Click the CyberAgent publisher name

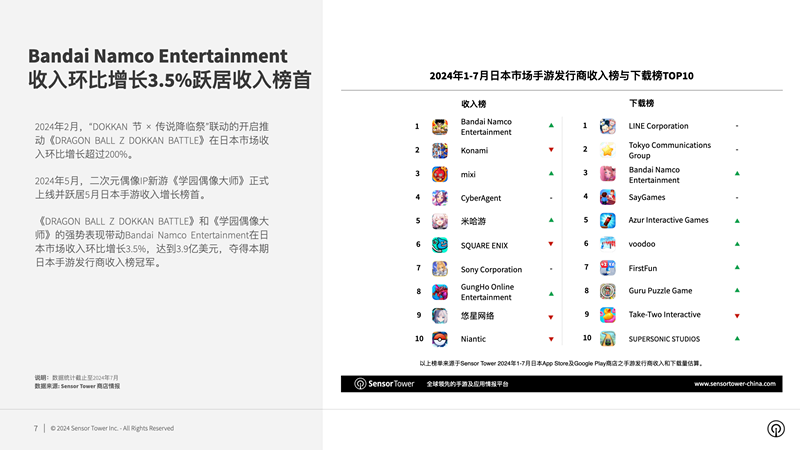coord(481,198)
